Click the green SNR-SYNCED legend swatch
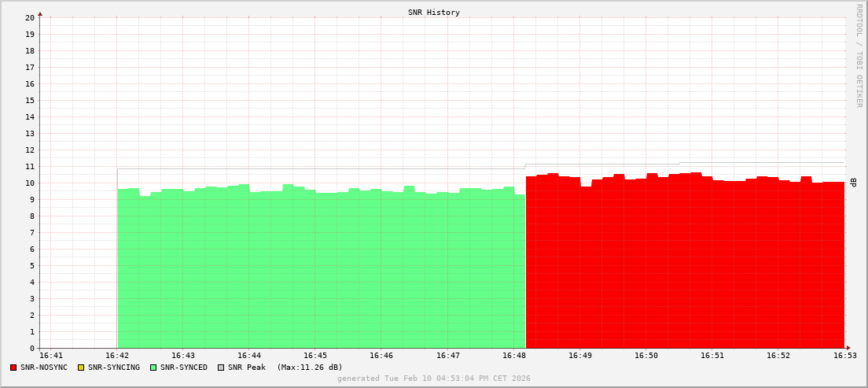Image resolution: width=868 pixels, height=388 pixels. pos(153,368)
